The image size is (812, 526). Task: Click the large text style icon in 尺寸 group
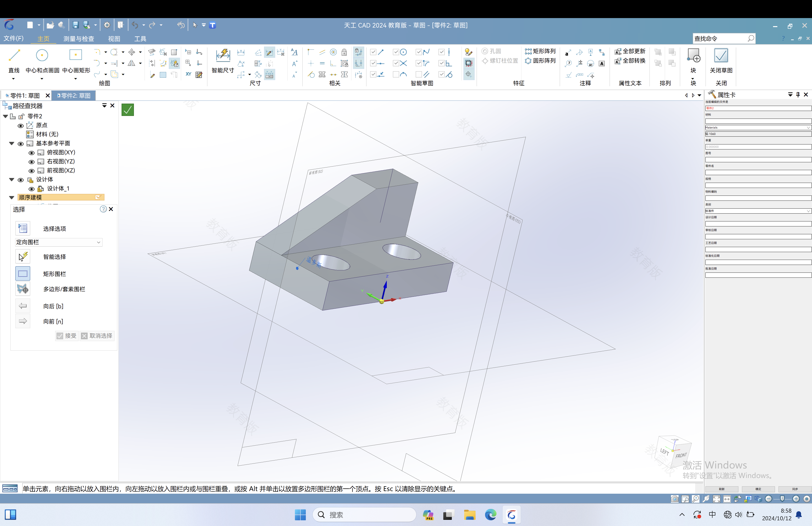(x=294, y=52)
